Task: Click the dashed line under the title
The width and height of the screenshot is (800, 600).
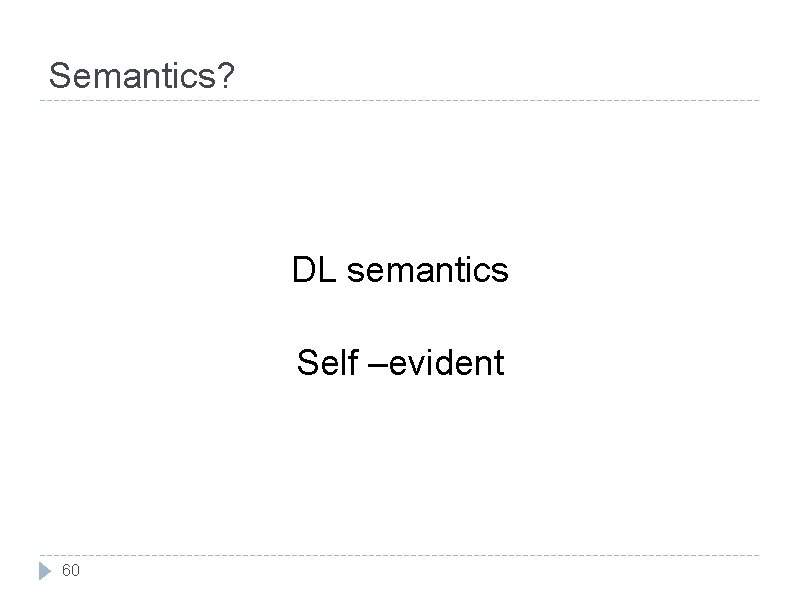Action: [x=400, y=100]
